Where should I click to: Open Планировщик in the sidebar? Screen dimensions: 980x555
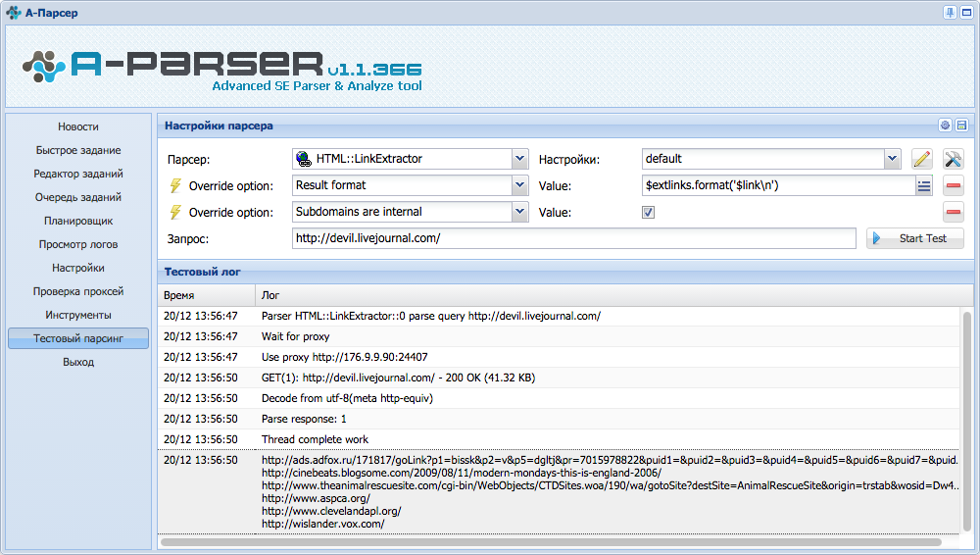tap(78, 221)
